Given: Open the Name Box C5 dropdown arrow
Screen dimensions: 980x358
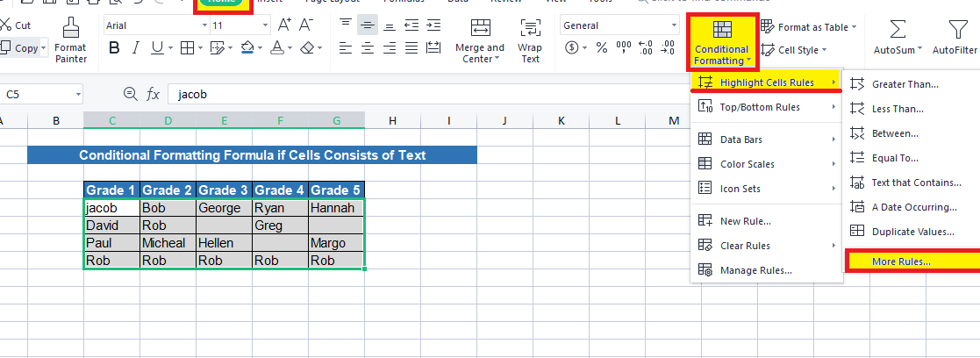Looking at the screenshot, I should (x=77, y=95).
